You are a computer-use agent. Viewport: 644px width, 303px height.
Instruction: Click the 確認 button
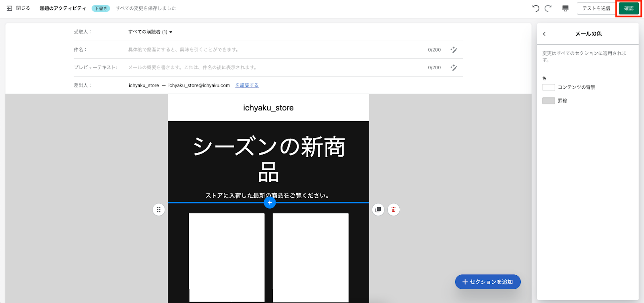[x=629, y=8]
